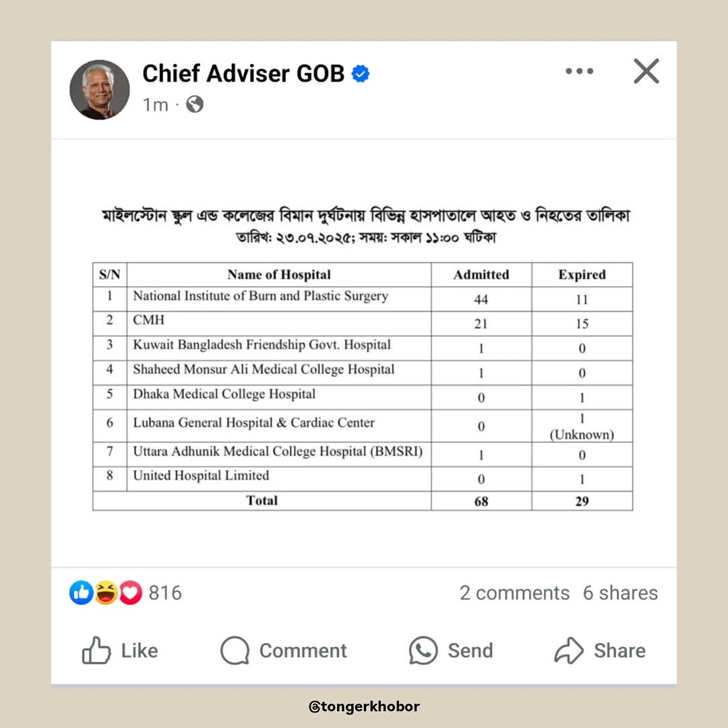Click the red Love heart reaction icon

pos(129,593)
